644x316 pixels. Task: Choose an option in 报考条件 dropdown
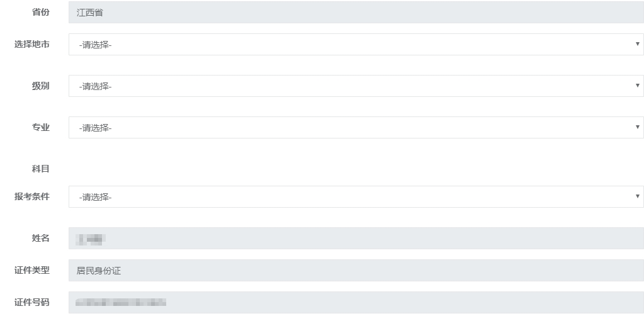(x=356, y=197)
